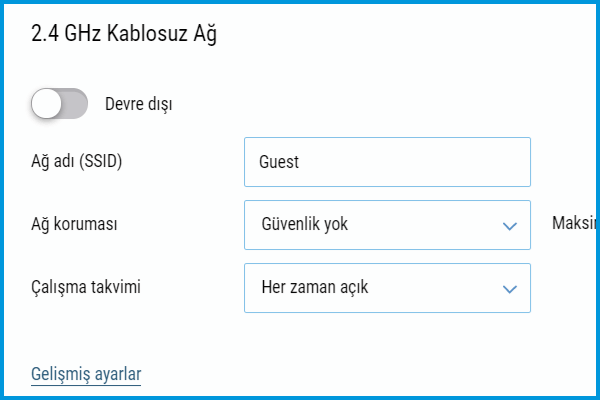The height and width of the screenshot is (400, 600).
Task: Click the chevron arrow in Ağ koruması dropdown
Action: 509,225
